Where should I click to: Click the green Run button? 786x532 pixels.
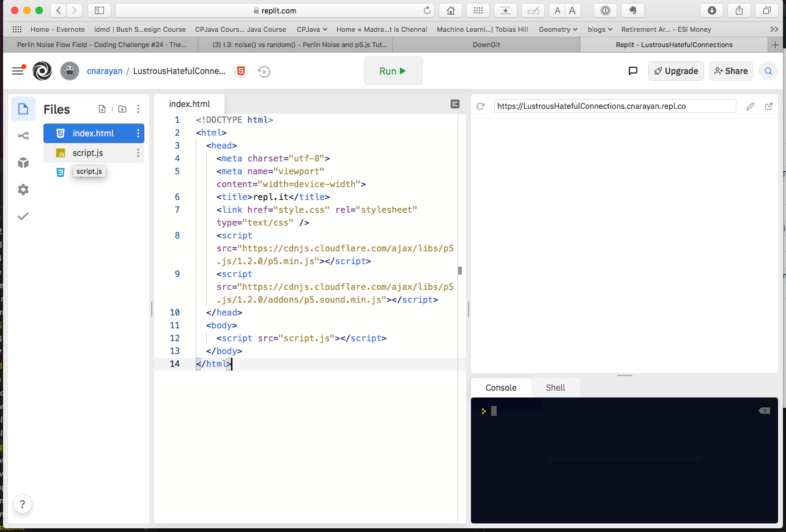click(393, 71)
